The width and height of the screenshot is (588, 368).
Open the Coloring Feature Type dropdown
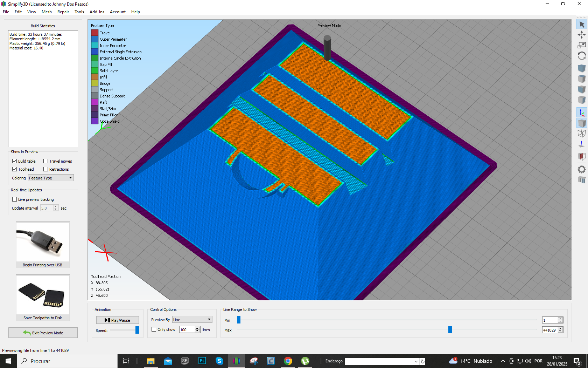[x=51, y=178]
